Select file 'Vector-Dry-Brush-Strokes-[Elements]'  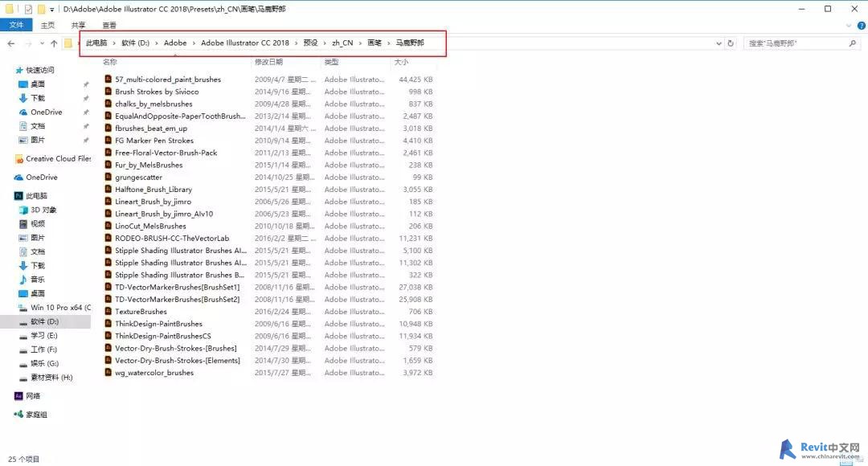click(x=178, y=360)
